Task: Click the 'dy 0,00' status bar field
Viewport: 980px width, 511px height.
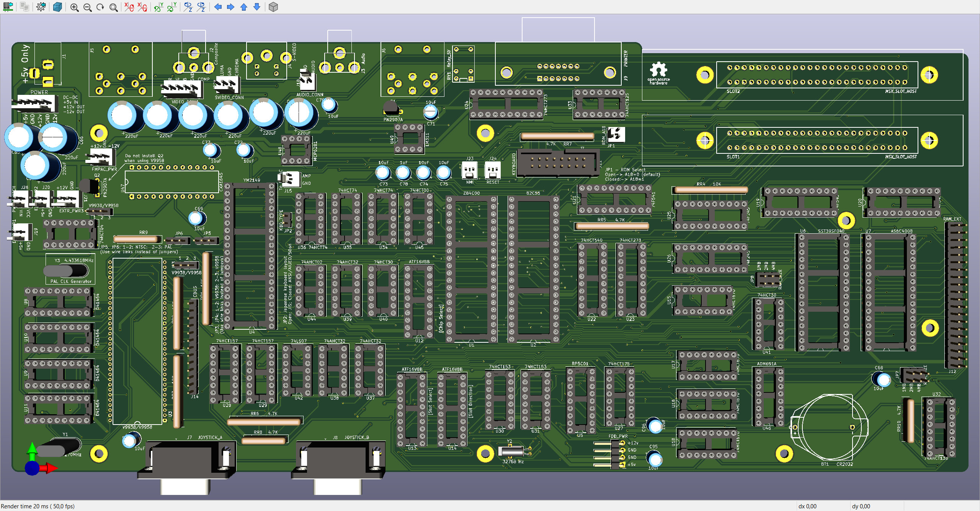Action: pyautogui.click(x=861, y=506)
